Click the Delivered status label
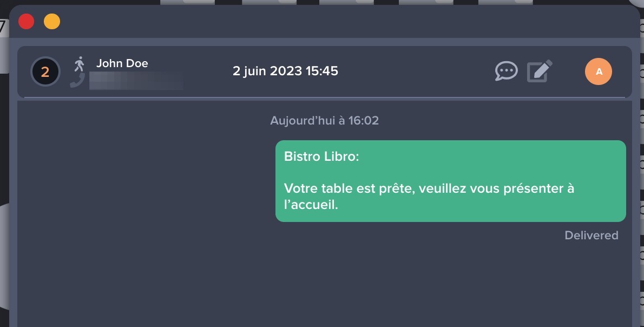Screen dimensions: 644x327 591,236
